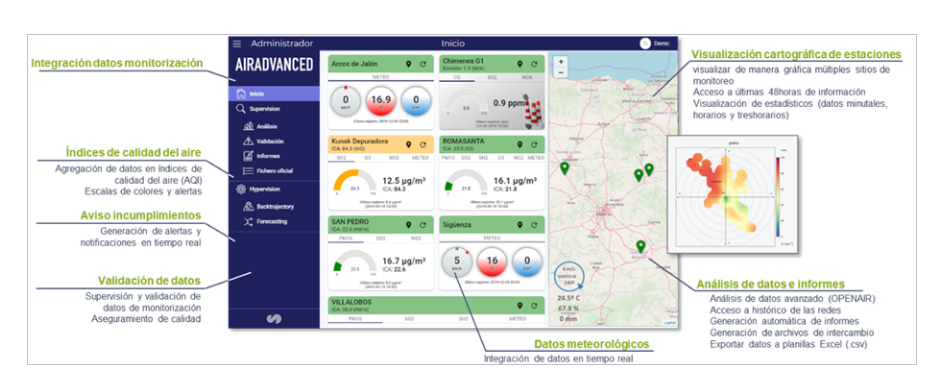This screenshot has height=379, width=943.
Task: Select the SO2 tab in Chimenea G1
Action: tap(492, 77)
